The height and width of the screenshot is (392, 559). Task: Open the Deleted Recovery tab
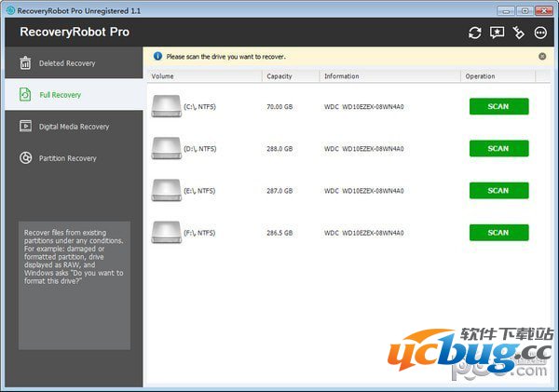click(x=67, y=63)
